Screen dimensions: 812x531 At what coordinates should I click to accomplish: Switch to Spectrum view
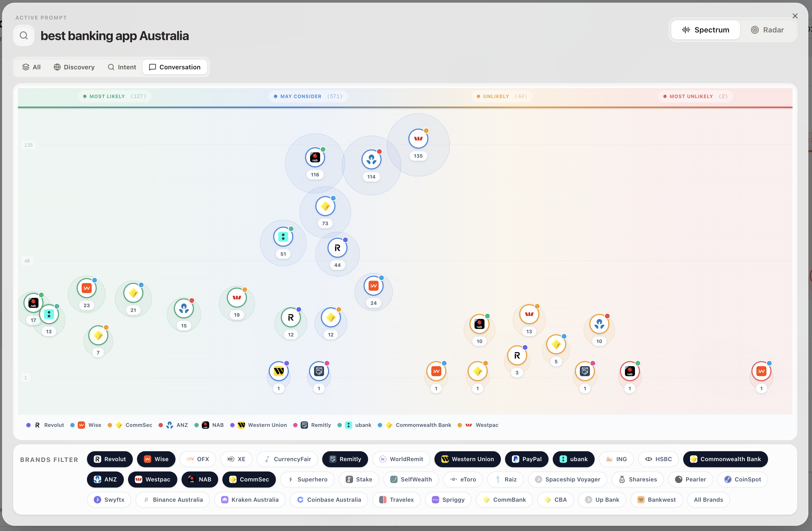705,30
